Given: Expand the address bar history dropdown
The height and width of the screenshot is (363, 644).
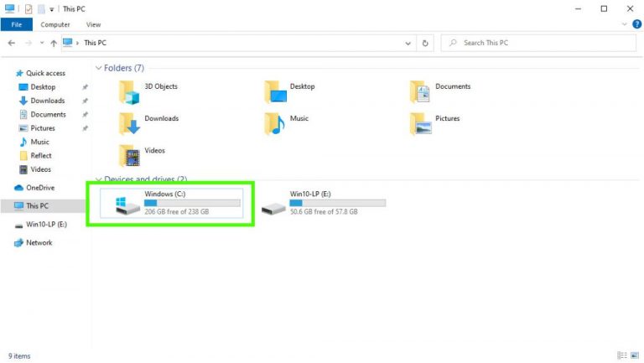Looking at the screenshot, I should (408, 43).
